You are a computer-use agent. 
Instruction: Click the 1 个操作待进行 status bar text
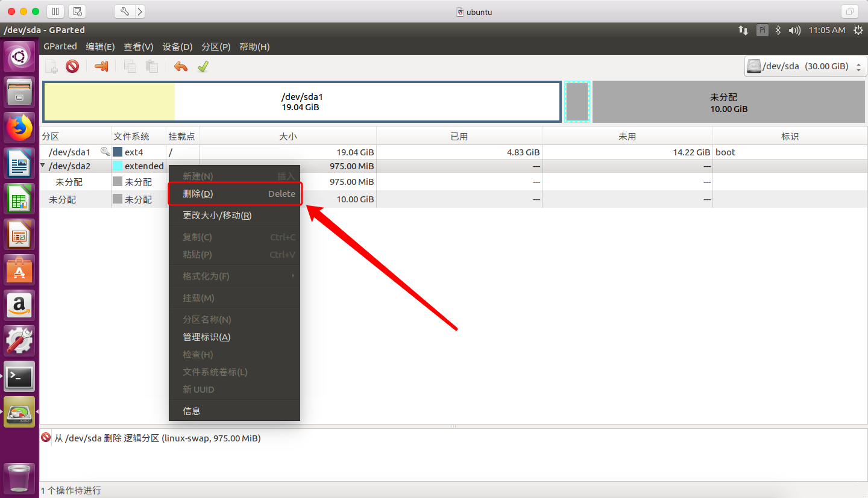[x=71, y=490]
